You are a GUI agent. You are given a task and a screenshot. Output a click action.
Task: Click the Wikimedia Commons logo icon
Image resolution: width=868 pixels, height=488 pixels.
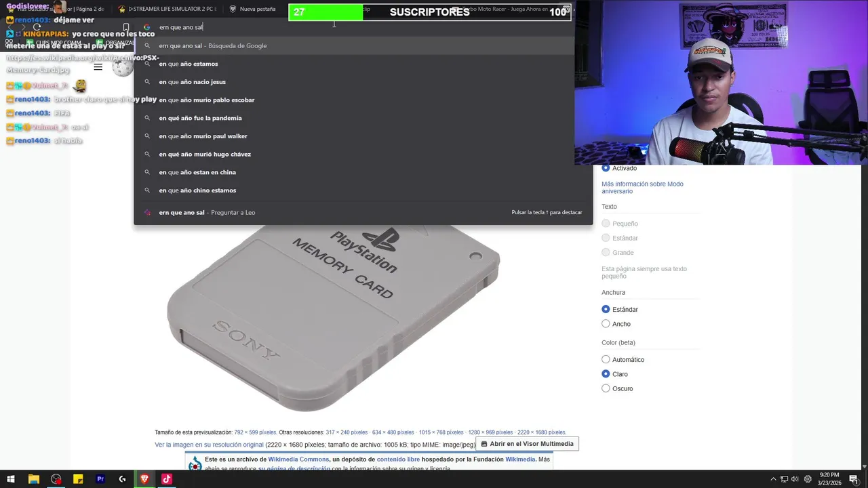(x=195, y=464)
